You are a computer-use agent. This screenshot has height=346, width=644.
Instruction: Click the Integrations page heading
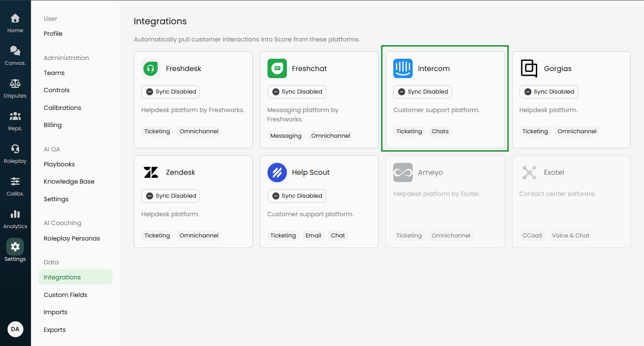tap(160, 21)
